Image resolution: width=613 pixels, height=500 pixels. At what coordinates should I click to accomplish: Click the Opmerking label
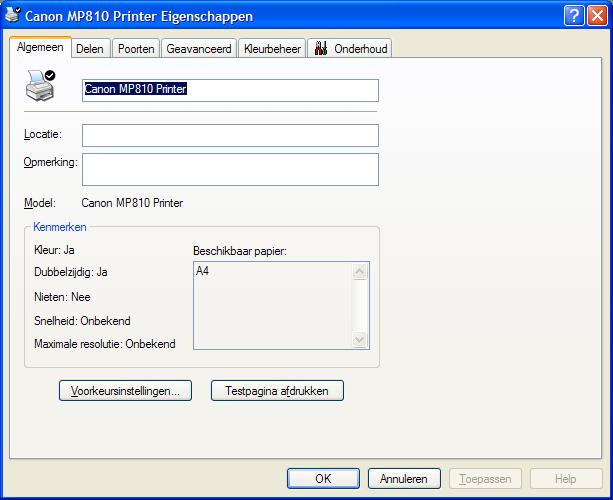point(51,162)
